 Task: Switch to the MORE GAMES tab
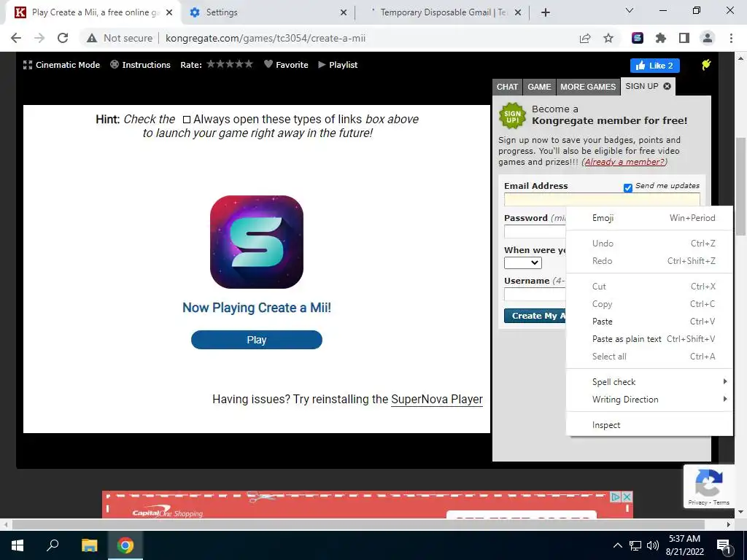588,87
